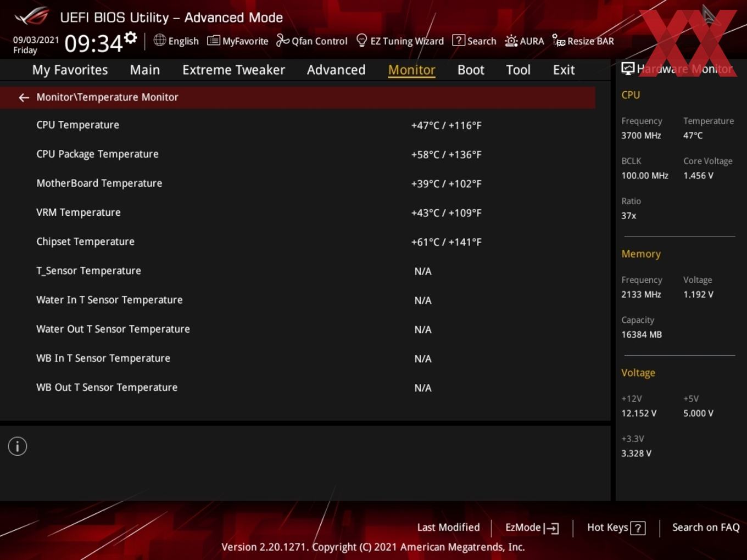Click the Monitor\Temperature Monitor breadcrumb
This screenshot has height=560, width=747.
coord(107,97)
